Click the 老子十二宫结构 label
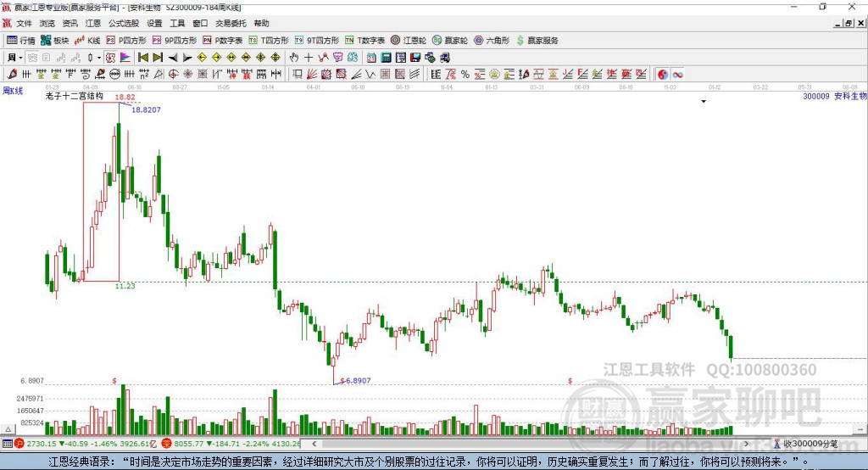Screen dimensions: 868x470 pyautogui.click(x=75, y=96)
